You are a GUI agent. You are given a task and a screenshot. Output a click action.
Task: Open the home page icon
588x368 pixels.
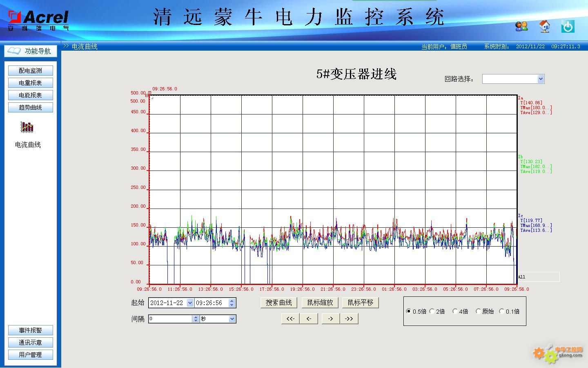(x=544, y=27)
